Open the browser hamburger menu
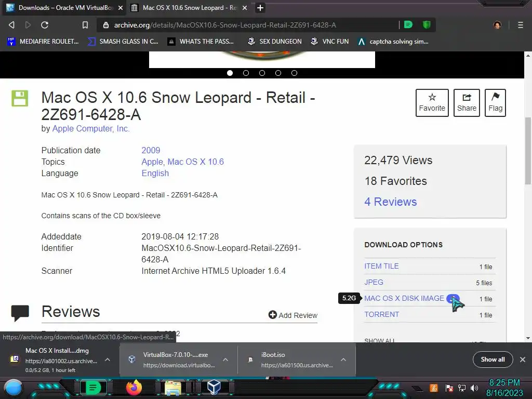This screenshot has width=532, height=399. tap(520, 25)
